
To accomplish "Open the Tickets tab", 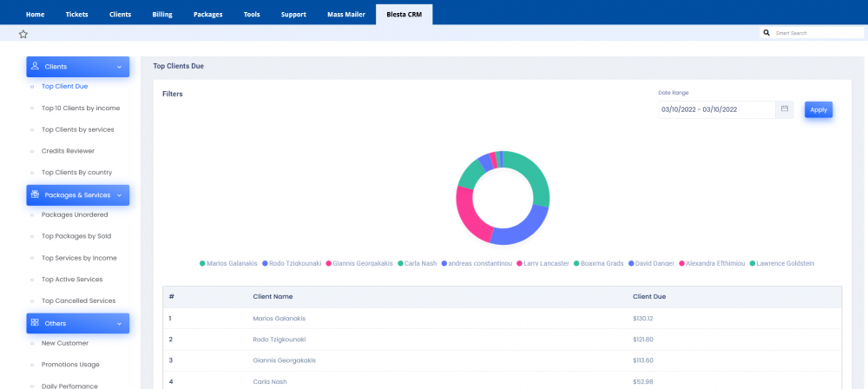I will 76,15.
